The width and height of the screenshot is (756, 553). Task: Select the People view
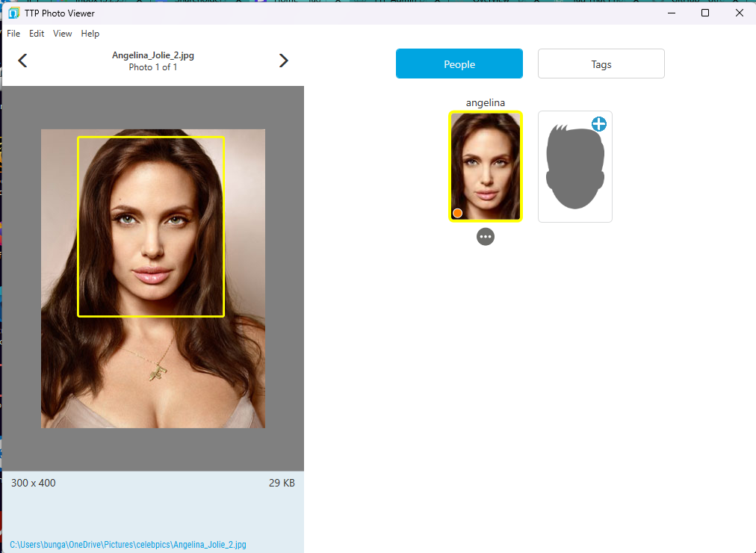coord(459,64)
